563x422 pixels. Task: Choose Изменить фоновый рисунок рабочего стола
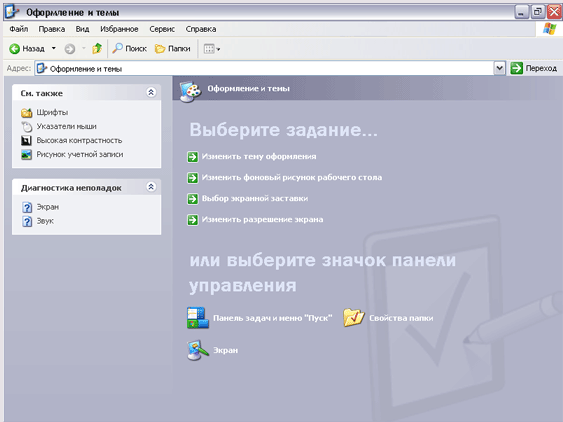[292, 177]
